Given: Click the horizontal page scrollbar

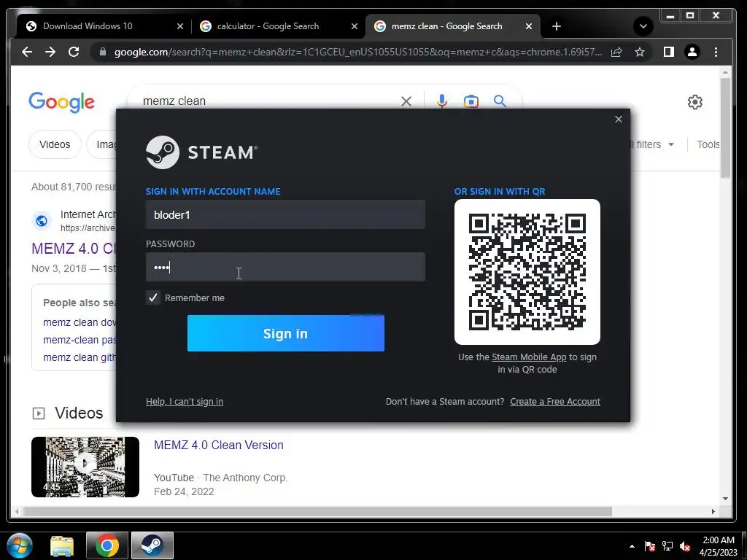Looking at the screenshot, I should (x=318, y=511).
